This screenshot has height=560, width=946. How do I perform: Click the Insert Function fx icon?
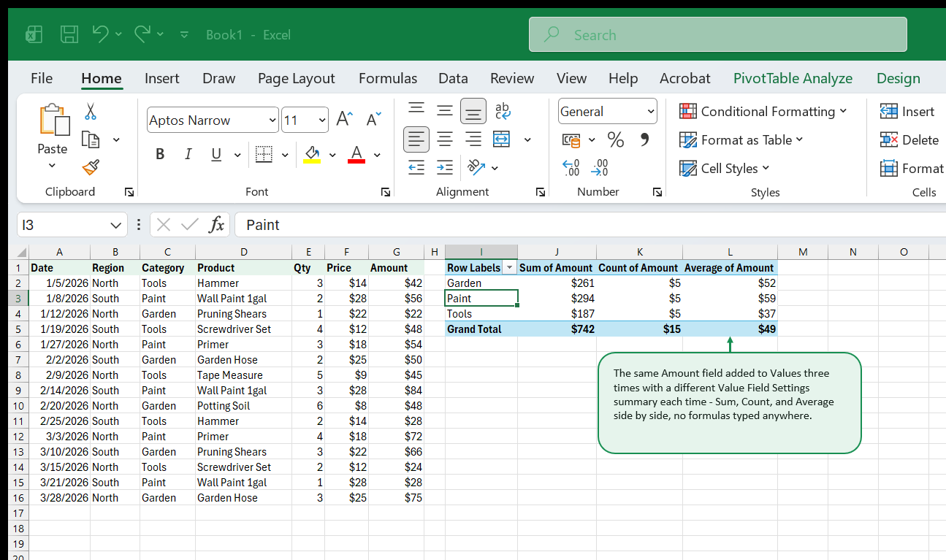(216, 225)
